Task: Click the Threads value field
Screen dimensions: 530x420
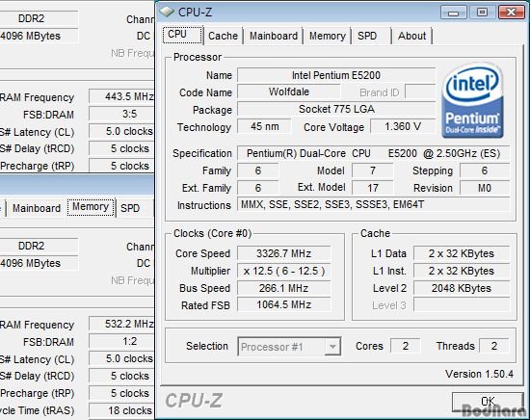Action: pyautogui.click(x=493, y=346)
